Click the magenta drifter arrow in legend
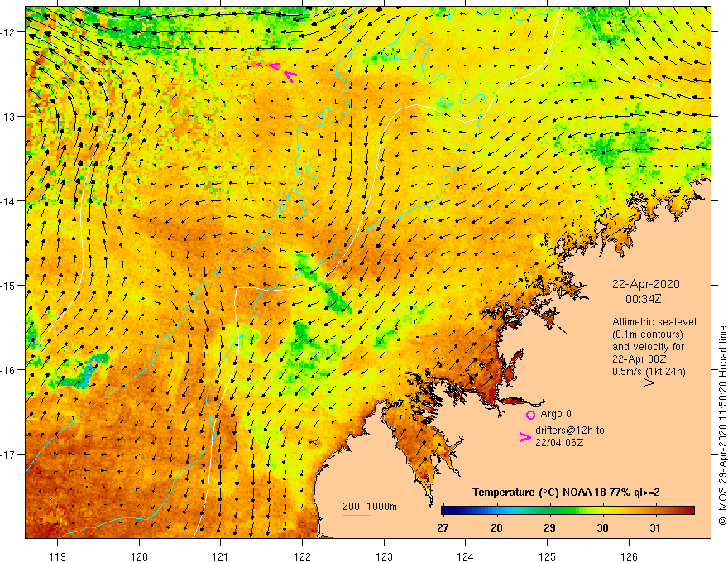Screen dimensions: 728x563 click(525, 437)
